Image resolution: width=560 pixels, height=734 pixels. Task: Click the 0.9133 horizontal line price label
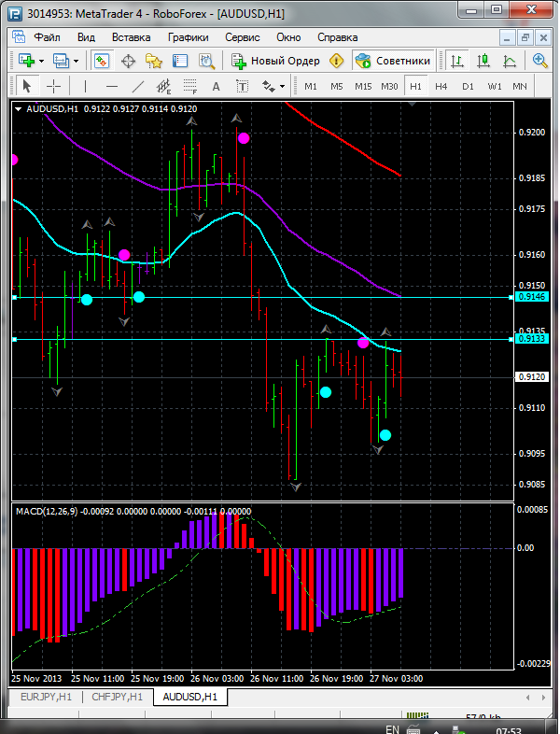pos(533,339)
